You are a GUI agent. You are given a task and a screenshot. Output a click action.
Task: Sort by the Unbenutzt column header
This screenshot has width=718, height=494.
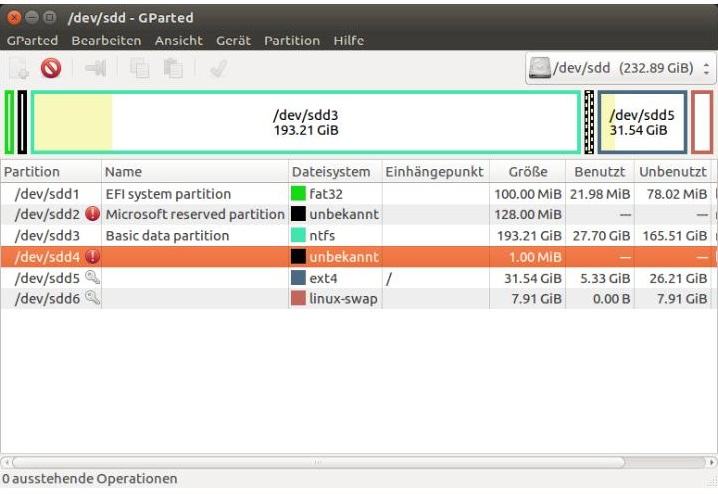[673, 172]
